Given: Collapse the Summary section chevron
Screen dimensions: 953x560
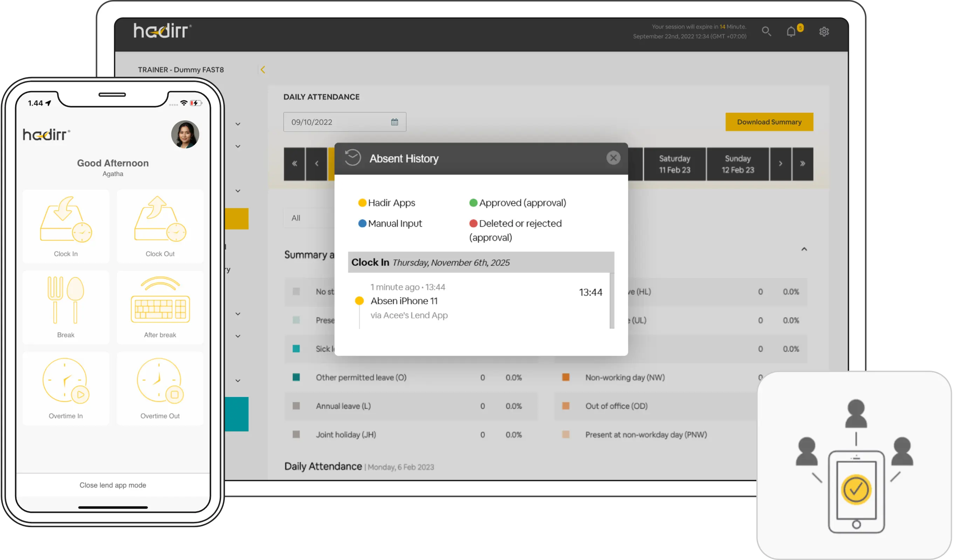Looking at the screenshot, I should [804, 249].
